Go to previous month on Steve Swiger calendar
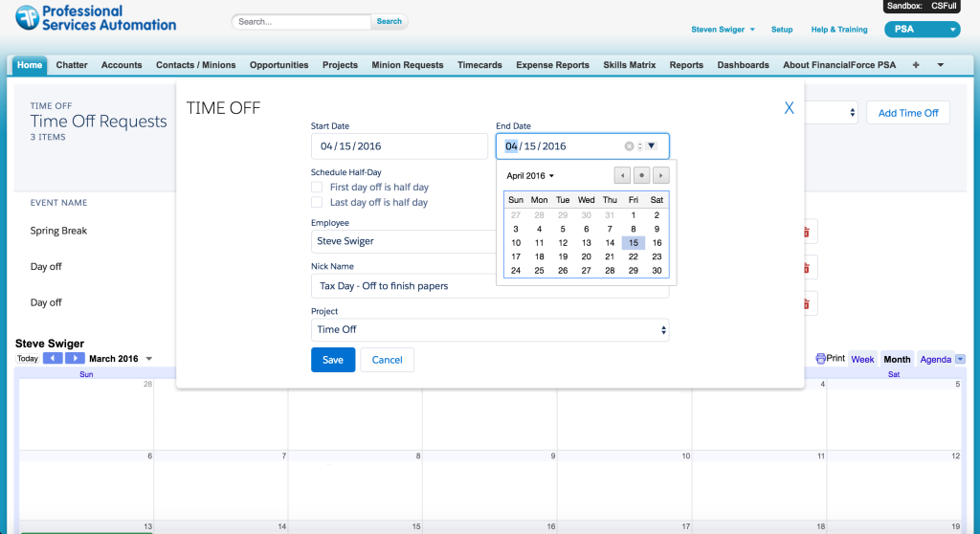The width and height of the screenshot is (980, 534). point(53,358)
